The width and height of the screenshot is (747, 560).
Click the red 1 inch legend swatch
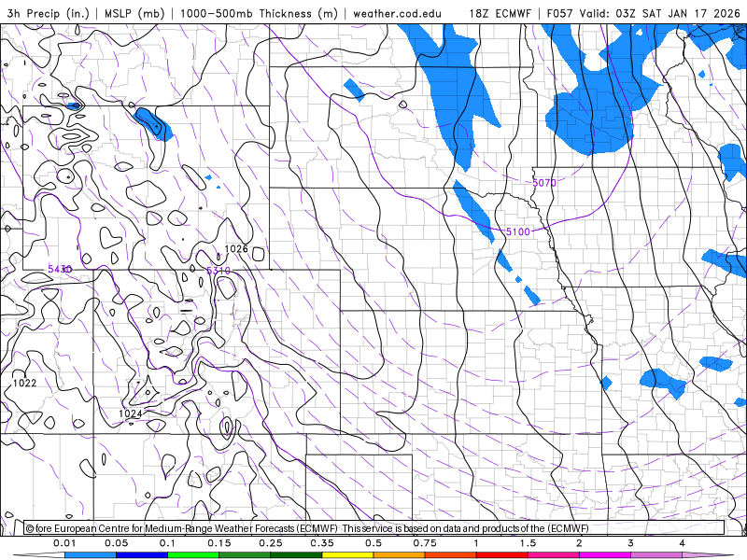pyautogui.click(x=502, y=555)
